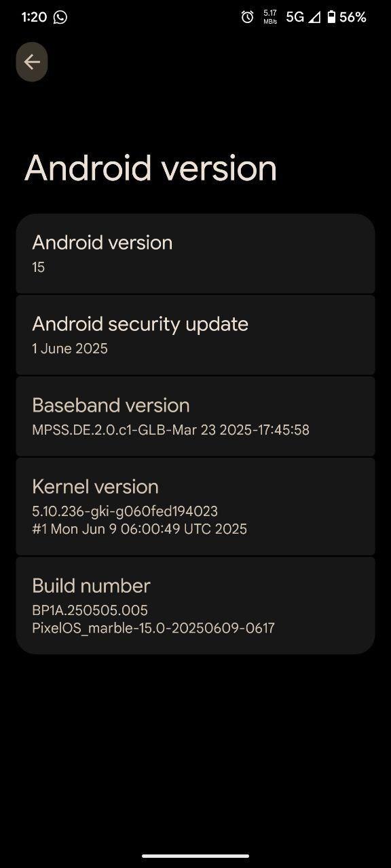Select the Kernel version entry
The height and width of the screenshot is (868, 391).
click(195, 507)
